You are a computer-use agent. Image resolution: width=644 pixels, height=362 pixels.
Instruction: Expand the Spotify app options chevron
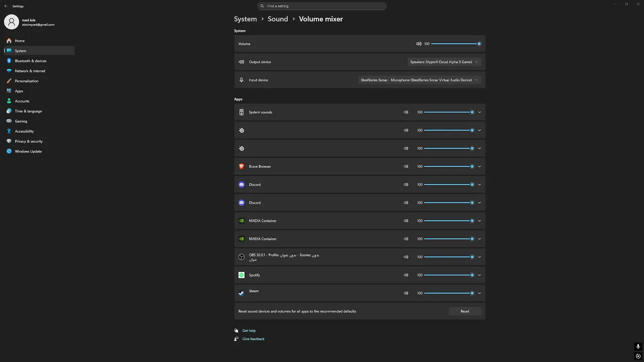[x=479, y=275]
